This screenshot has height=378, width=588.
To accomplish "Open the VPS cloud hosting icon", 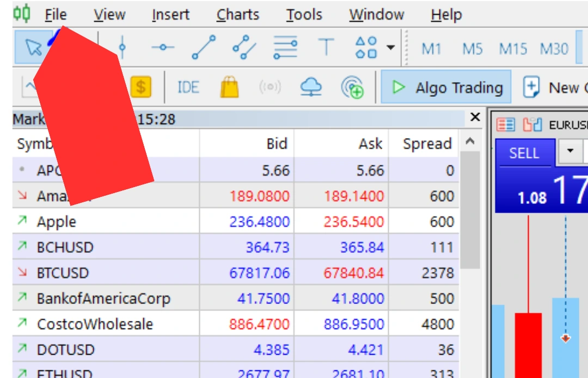I will tap(311, 87).
